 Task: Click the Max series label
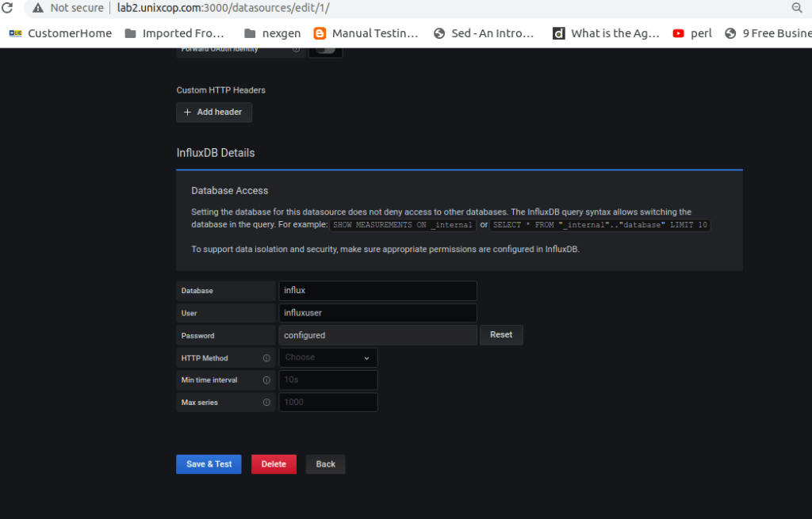pos(199,403)
